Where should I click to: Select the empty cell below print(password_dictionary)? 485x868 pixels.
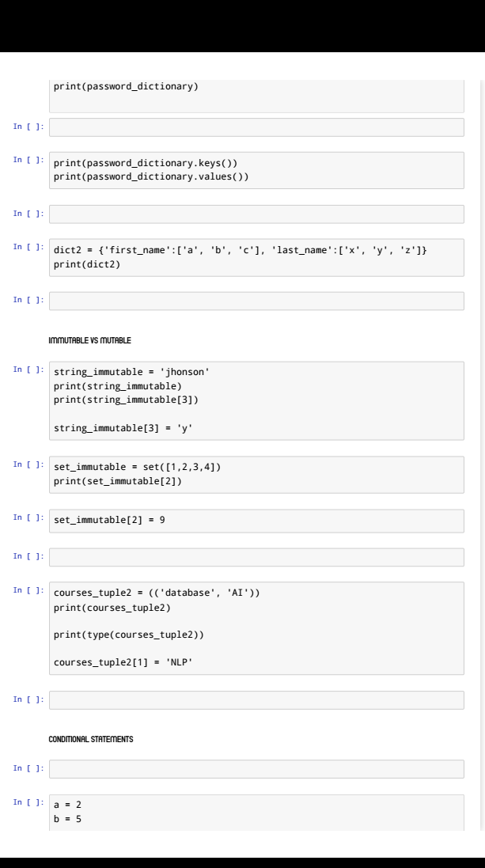pos(256,127)
